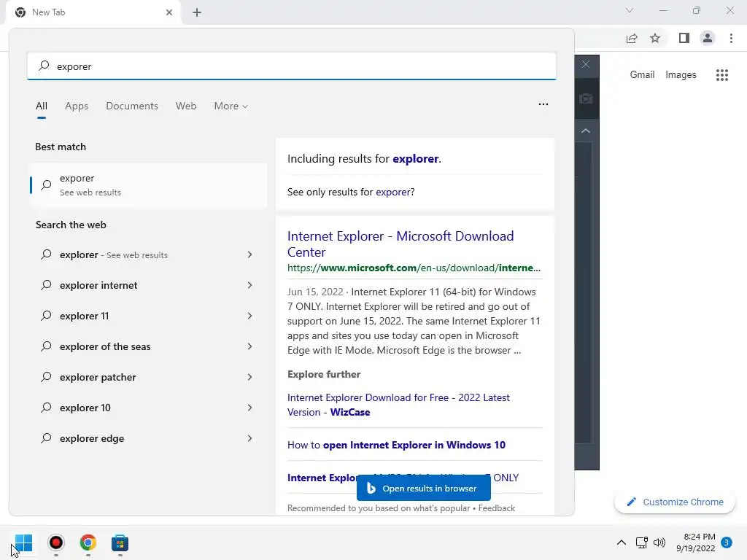Select explorer edge suggestion
This screenshot has width=747, height=560.
click(x=138, y=438)
